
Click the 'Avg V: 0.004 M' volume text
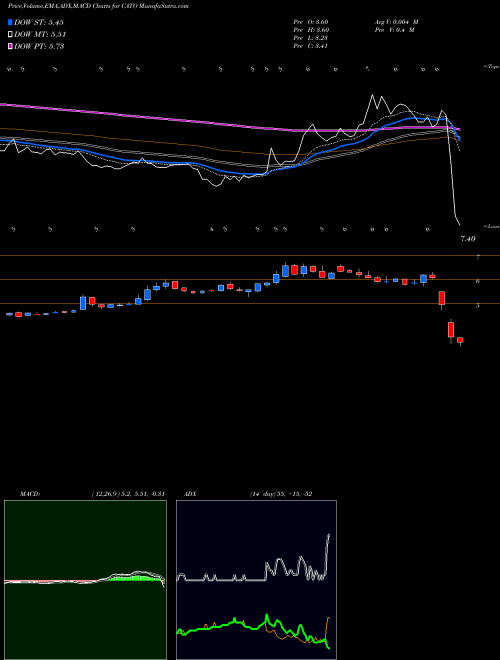click(396, 22)
